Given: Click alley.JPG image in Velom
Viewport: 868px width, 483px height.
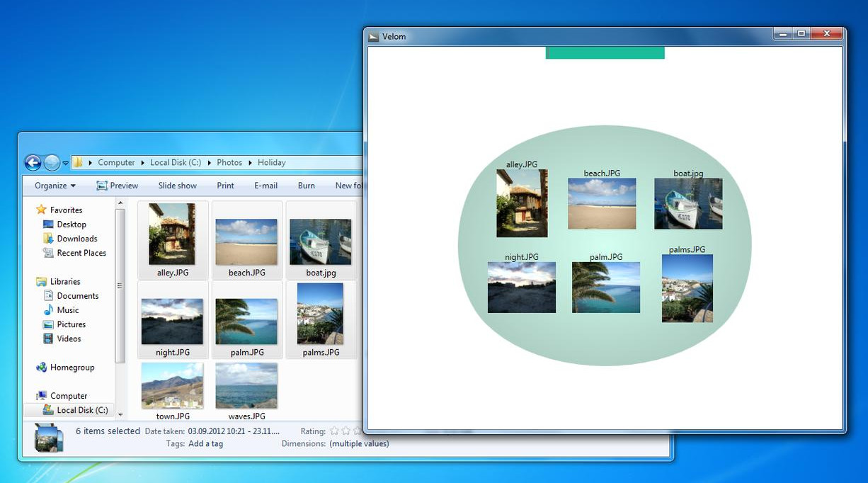Looking at the screenshot, I should coord(522,203).
